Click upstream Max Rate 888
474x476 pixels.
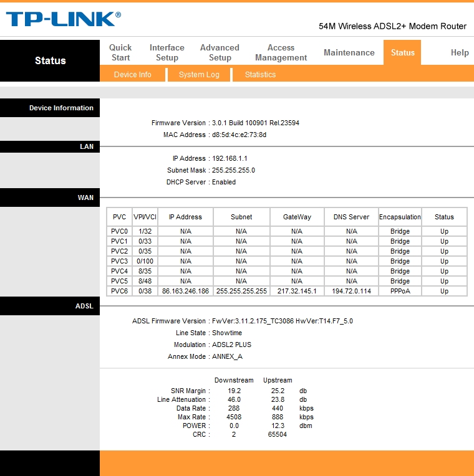click(x=278, y=417)
